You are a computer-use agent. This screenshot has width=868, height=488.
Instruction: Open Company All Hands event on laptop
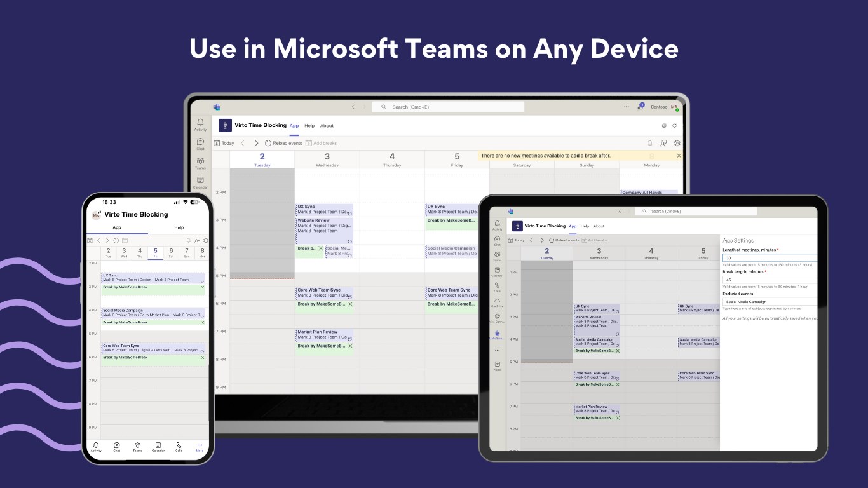(x=649, y=193)
